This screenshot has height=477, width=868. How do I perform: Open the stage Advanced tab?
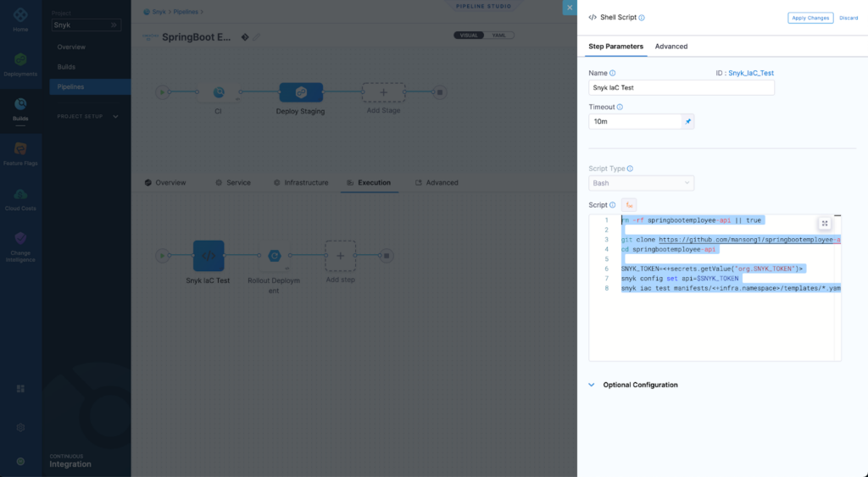coord(437,183)
